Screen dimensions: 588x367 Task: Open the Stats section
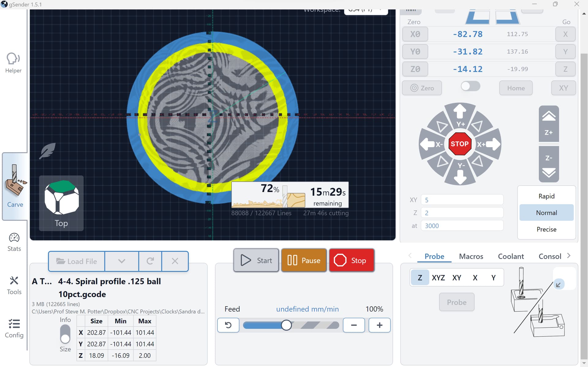click(14, 242)
